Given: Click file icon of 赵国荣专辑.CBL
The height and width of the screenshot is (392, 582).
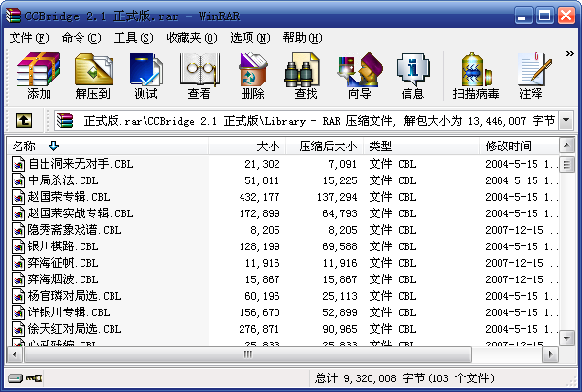Looking at the screenshot, I should [x=18, y=197].
